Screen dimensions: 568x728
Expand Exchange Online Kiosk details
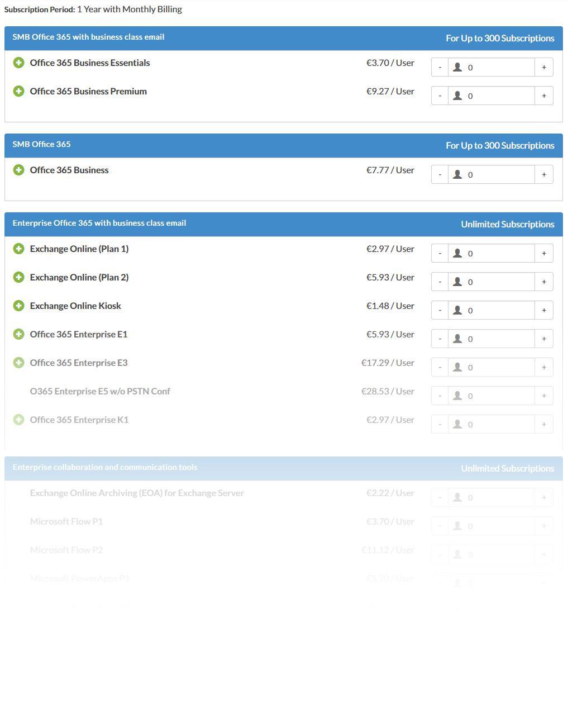pos(18,306)
